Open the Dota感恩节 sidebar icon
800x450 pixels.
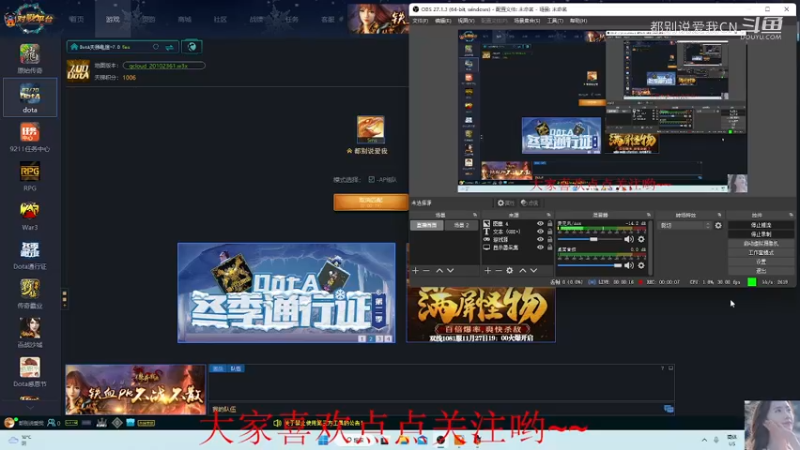[30, 368]
